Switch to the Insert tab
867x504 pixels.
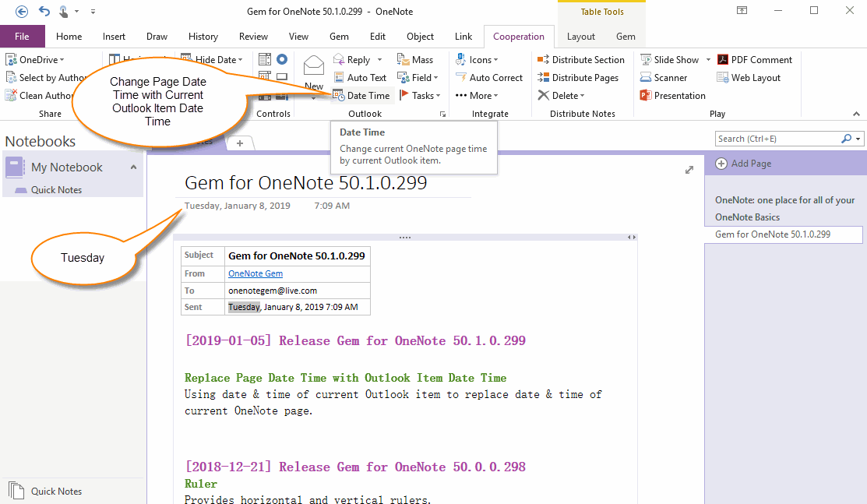click(114, 37)
